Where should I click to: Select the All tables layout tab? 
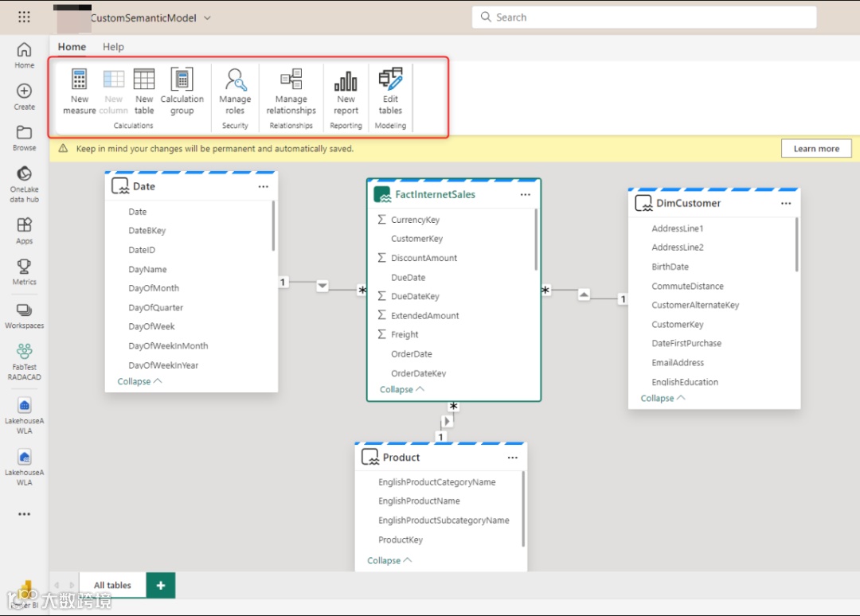[112, 585]
